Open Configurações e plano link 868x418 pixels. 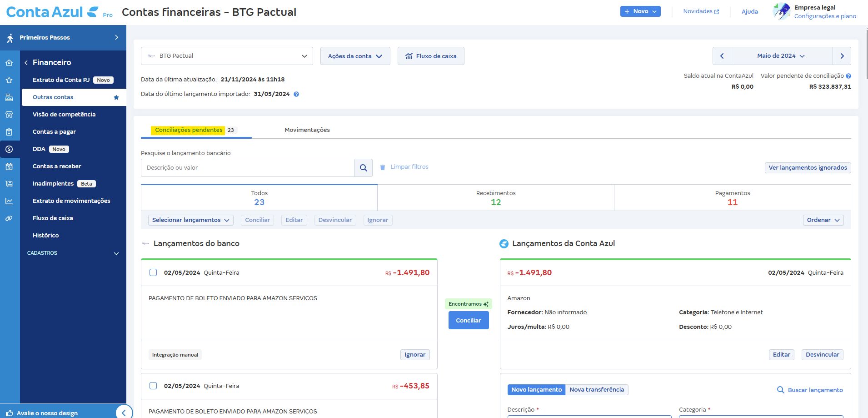tap(825, 16)
